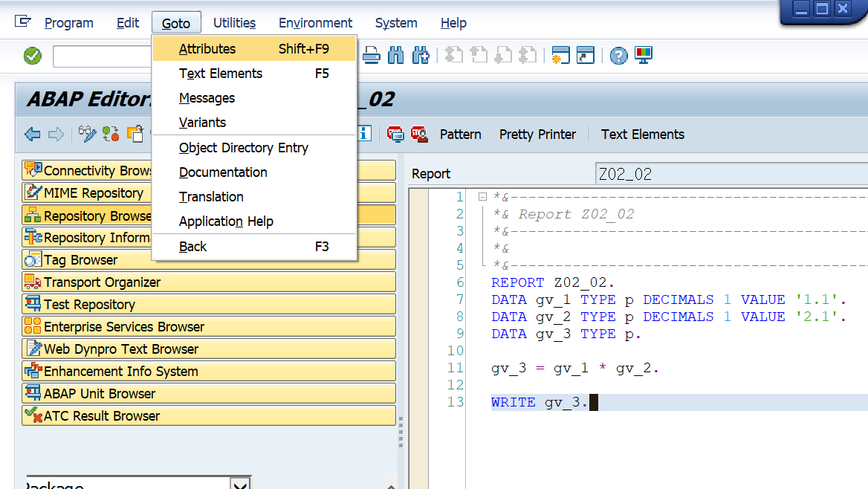Open Enterprise Services Browser
This screenshot has height=489, width=868.
click(209, 327)
